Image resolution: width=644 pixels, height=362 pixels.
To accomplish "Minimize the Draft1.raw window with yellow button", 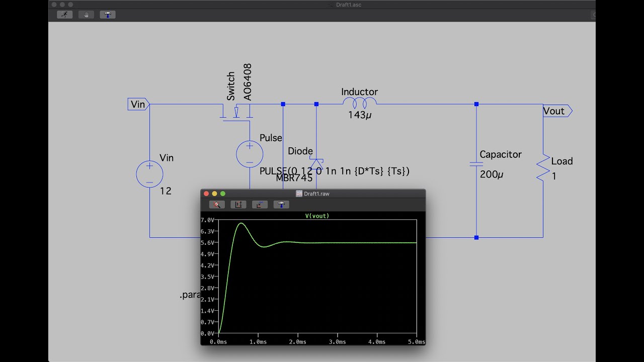I will [214, 194].
